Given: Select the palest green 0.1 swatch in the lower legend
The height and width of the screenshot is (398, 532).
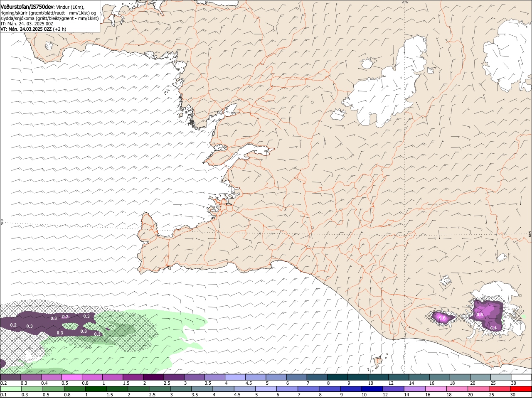Looking at the screenshot, I should [x=11, y=389].
